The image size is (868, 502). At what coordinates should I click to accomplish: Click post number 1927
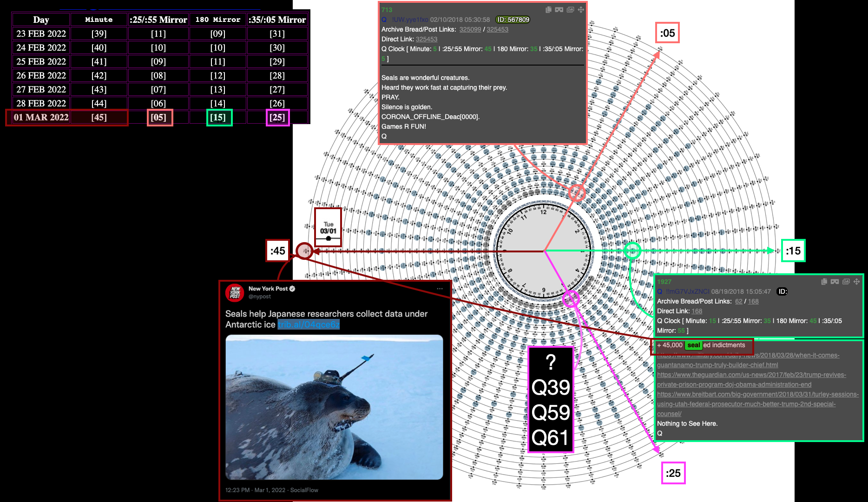click(x=664, y=282)
